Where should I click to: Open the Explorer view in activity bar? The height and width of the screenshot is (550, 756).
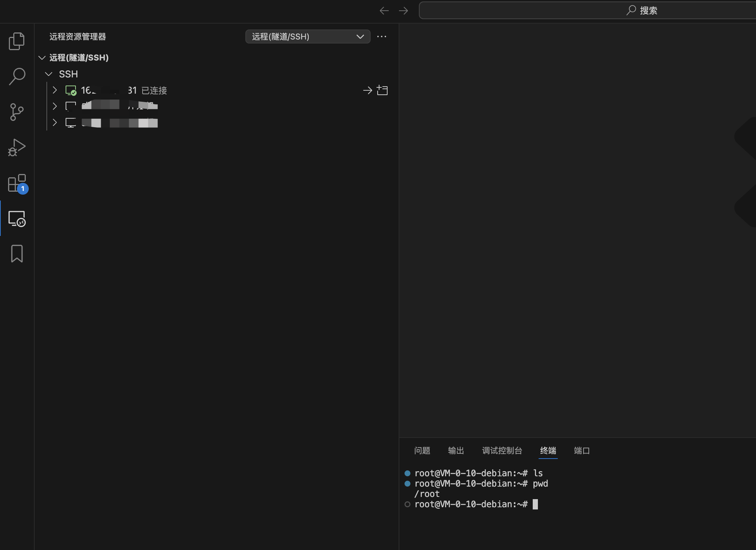tap(17, 41)
